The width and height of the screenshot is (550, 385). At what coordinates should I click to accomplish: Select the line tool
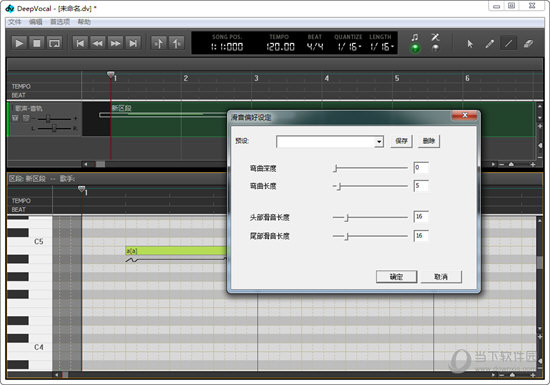point(508,44)
